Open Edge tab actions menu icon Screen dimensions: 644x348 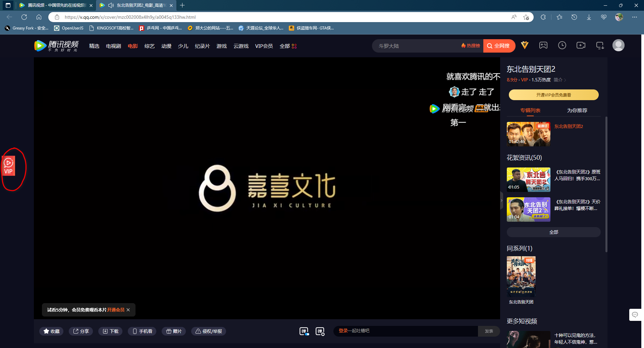8,5
